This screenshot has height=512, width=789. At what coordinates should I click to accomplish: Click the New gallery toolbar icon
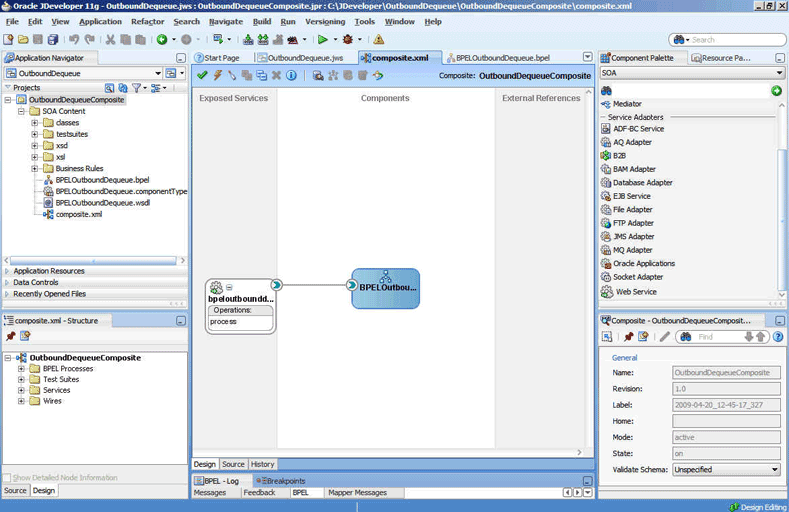(8, 39)
